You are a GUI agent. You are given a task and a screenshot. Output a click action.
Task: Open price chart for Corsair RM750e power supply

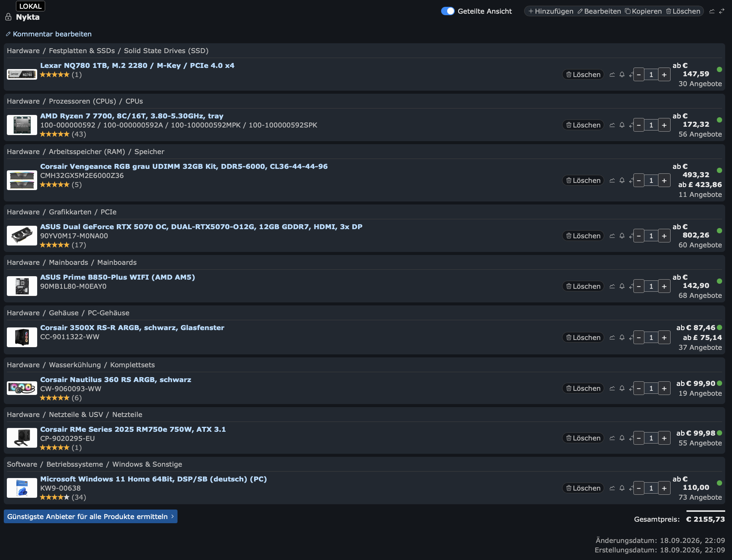pos(612,438)
